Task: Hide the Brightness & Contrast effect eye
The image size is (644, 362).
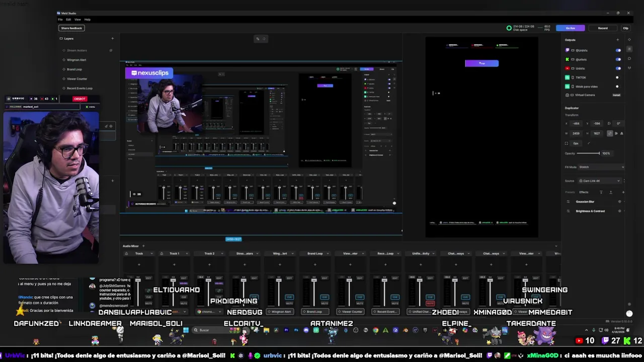Action: point(619,211)
